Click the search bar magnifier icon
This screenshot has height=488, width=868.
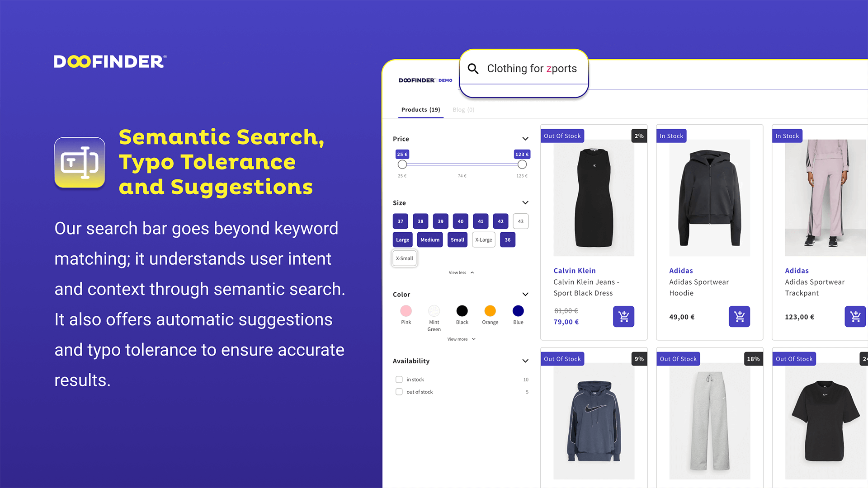474,68
